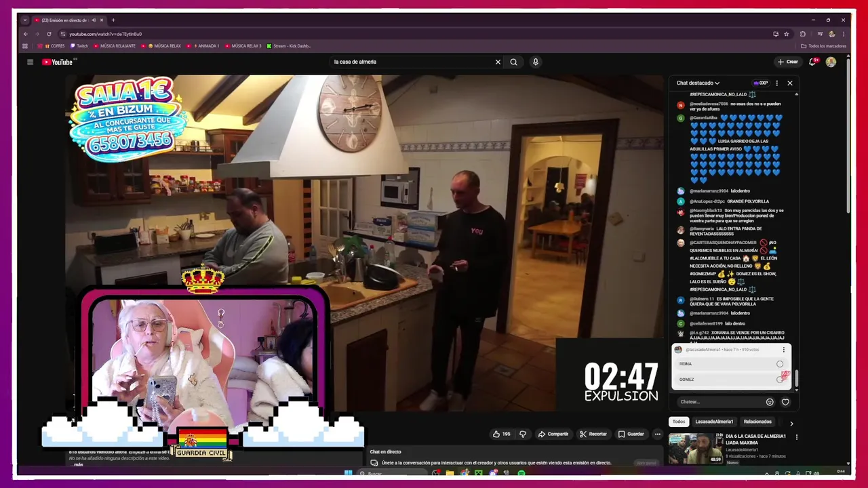Viewport: 868px width, 488px height.
Task: Open Todos los marcadores folder
Action: pyautogui.click(x=823, y=46)
